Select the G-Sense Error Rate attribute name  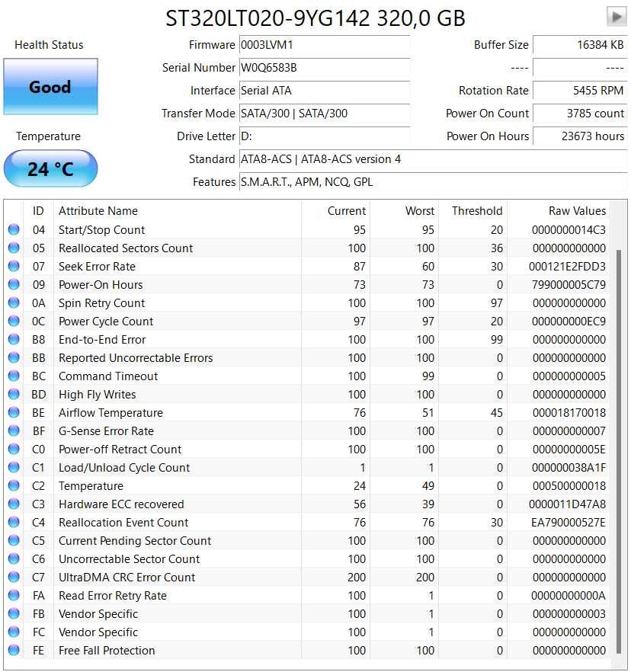click(106, 431)
